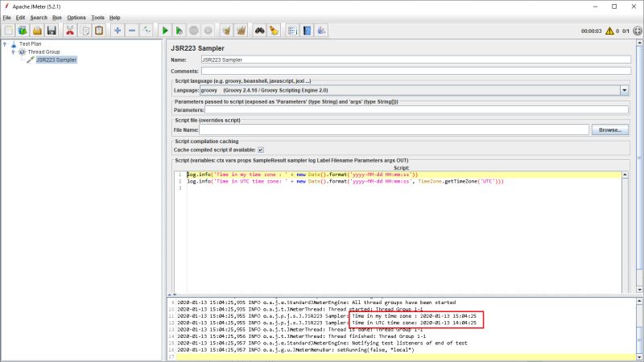Click first script line with 'Time in my time zone'
644x362 pixels.
pos(303,175)
